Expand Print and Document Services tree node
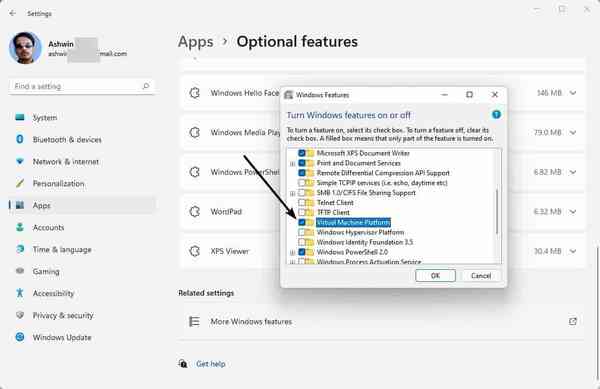The width and height of the screenshot is (600, 389). click(292, 163)
